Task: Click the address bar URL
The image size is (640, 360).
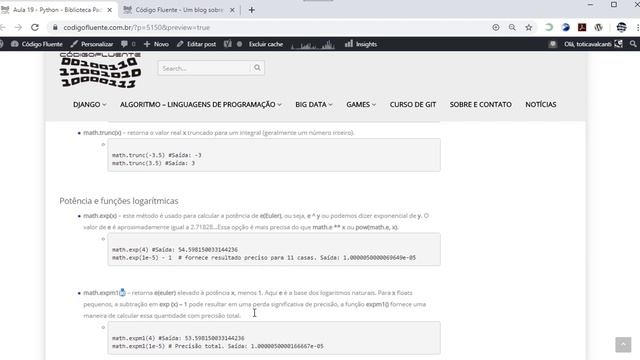Action: (x=137, y=27)
